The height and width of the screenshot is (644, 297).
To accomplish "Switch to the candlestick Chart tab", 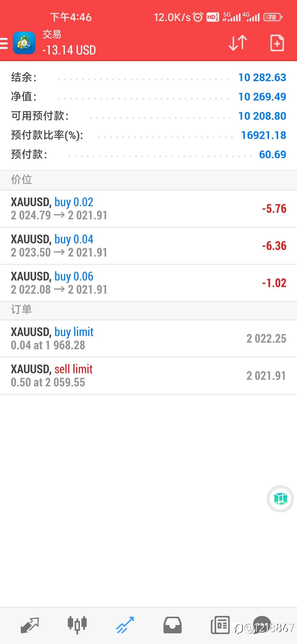I will (77, 625).
